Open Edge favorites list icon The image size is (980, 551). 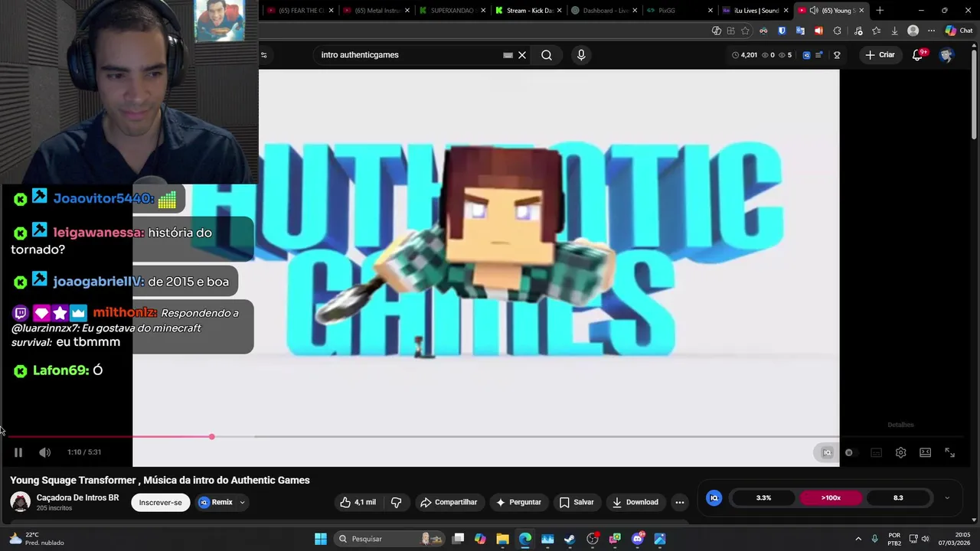[x=877, y=31]
